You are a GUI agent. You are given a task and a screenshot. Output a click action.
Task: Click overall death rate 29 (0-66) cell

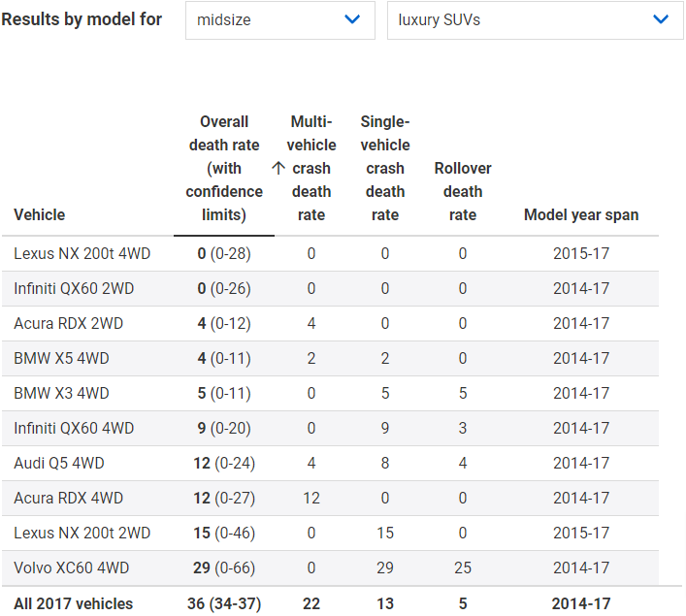(224, 567)
